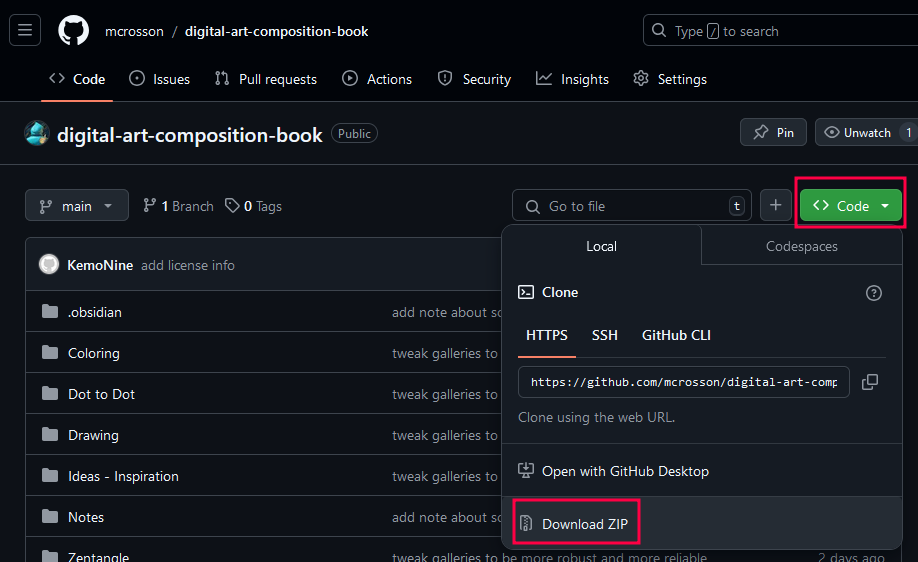Copy the clone URL to clipboard
The width and height of the screenshot is (918, 562).
[x=870, y=382]
